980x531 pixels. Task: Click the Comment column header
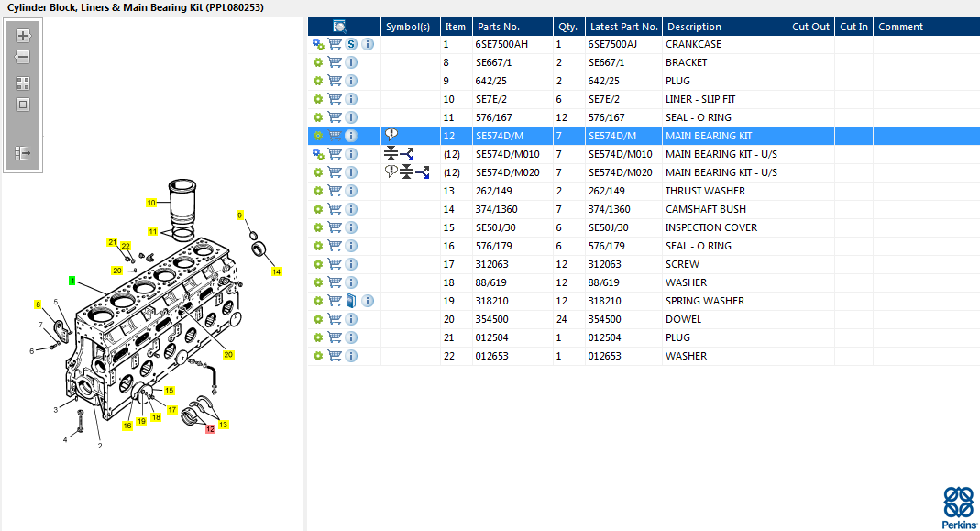(900, 27)
